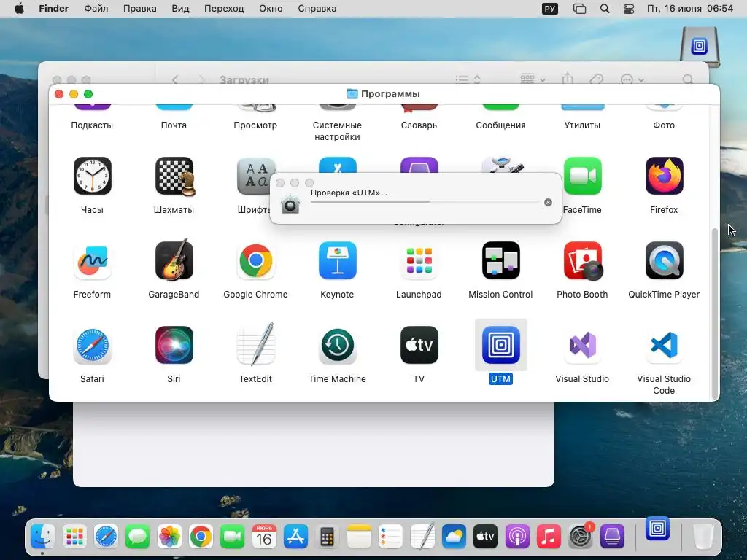Screen dimensions: 747x560
Task: Select Keynote app icon
Action: click(337, 260)
